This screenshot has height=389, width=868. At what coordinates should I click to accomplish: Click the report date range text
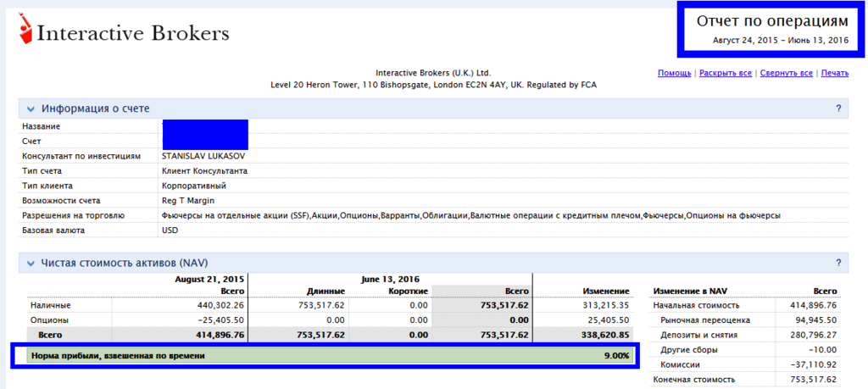click(x=781, y=41)
